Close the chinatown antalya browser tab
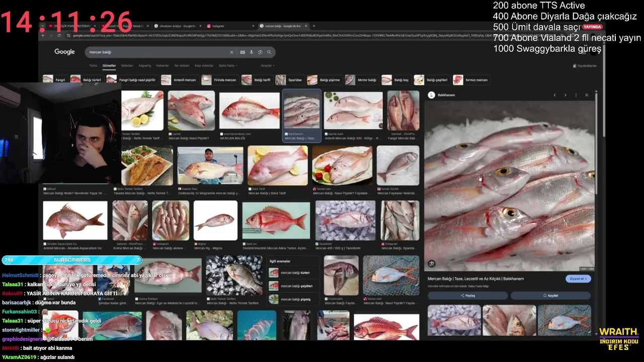Image resolution: width=644 pixels, height=362 pixels. 201,26
